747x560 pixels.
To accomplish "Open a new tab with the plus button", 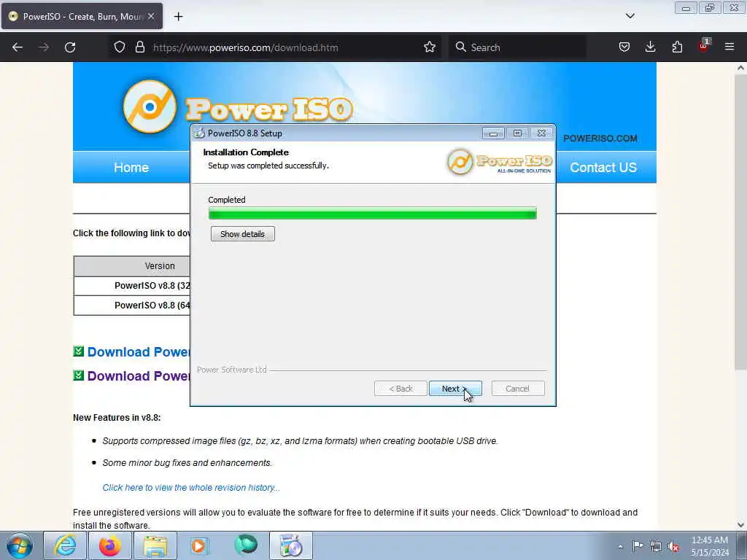I will click(178, 17).
